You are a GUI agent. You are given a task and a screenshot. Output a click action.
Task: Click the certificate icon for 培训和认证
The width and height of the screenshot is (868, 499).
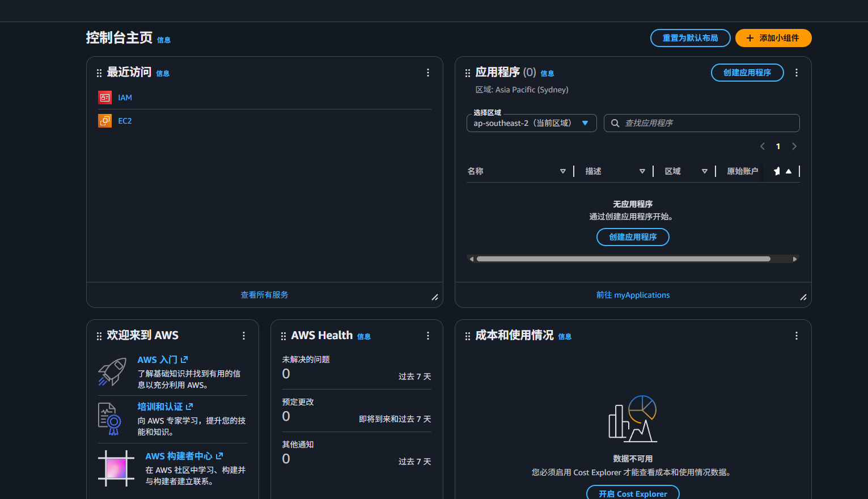coord(109,419)
